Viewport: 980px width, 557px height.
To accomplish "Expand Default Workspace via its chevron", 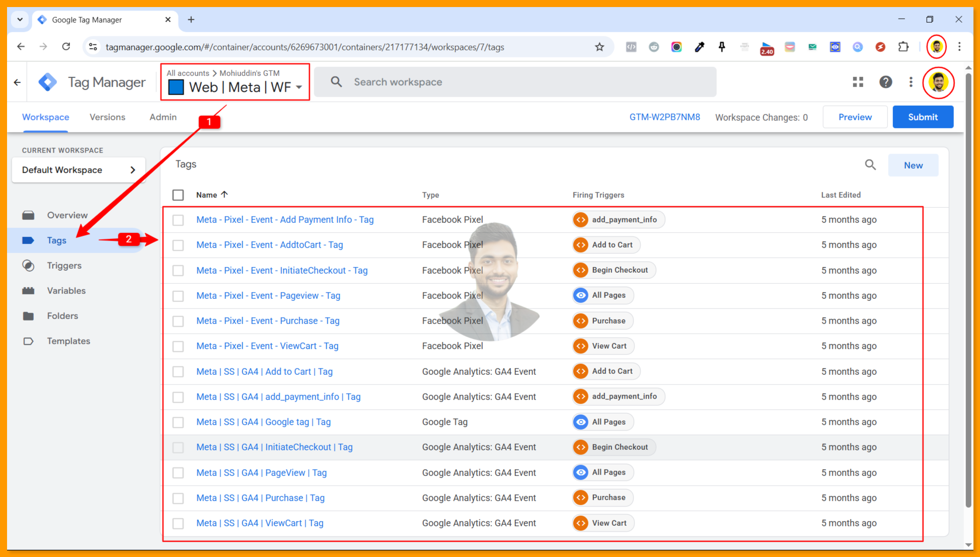I will [x=133, y=170].
